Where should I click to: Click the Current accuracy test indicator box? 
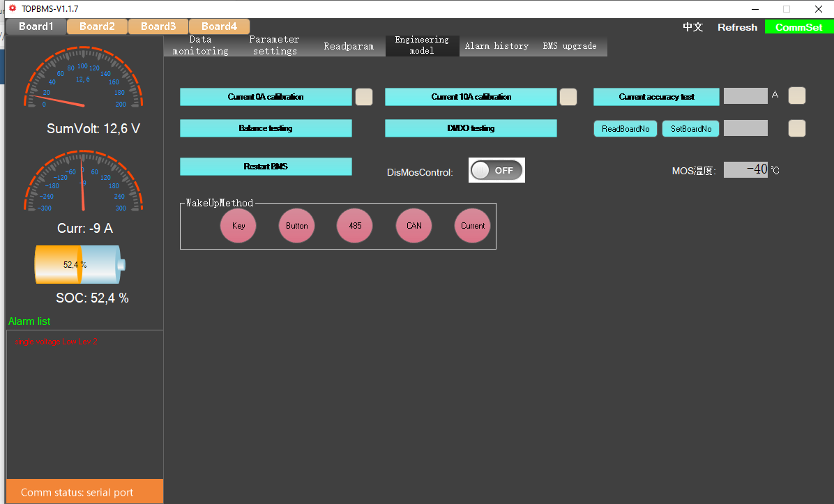tap(797, 96)
